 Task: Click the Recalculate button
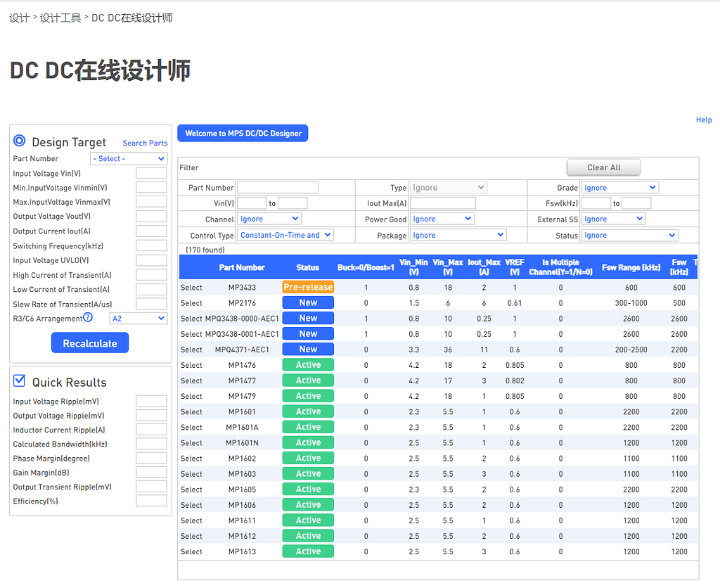[x=89, y=343]
